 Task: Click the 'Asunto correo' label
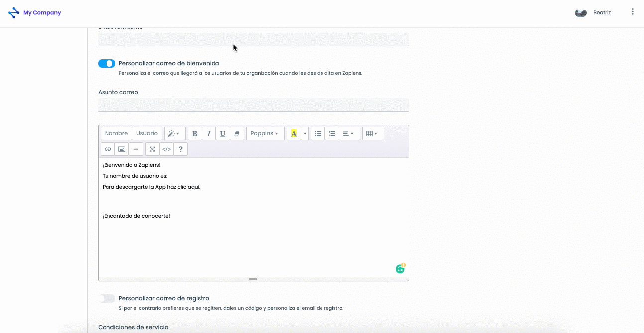(x=118, y=92)
